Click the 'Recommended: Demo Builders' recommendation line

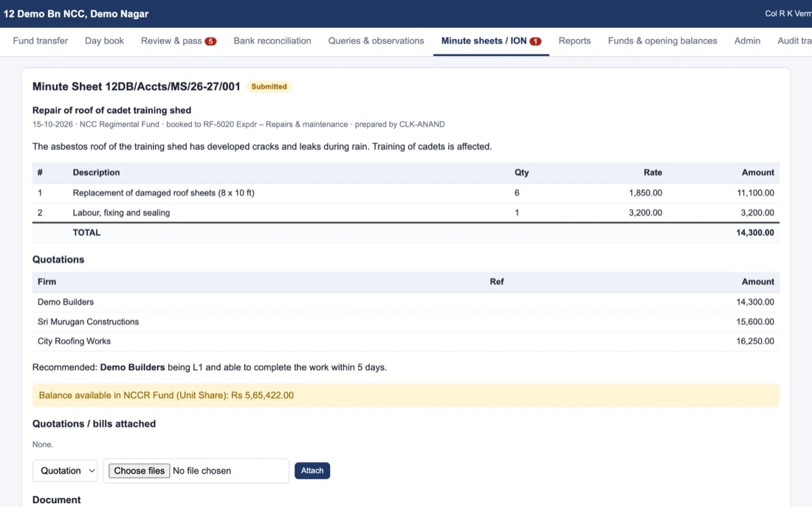tap(209, 368)
